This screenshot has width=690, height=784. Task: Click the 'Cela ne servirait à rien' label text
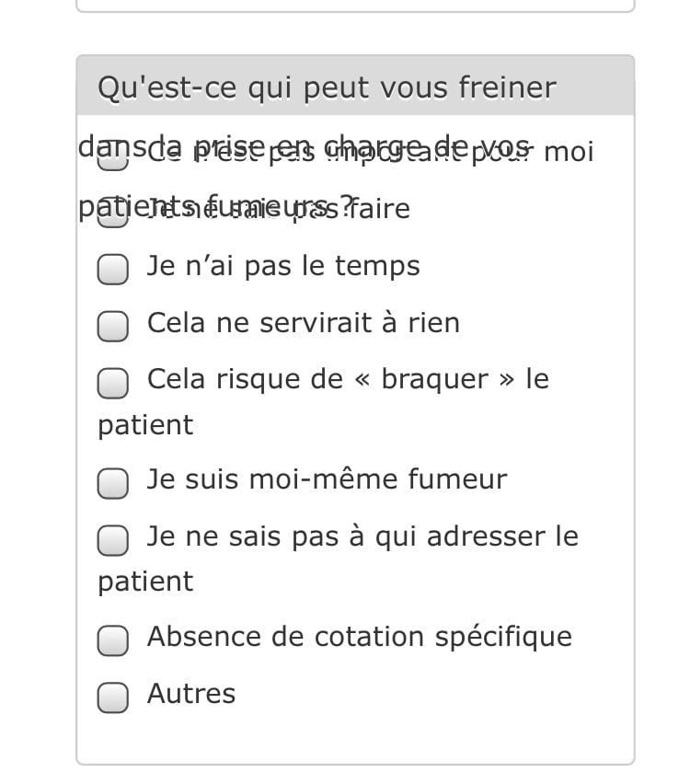[x=304, y=324]
